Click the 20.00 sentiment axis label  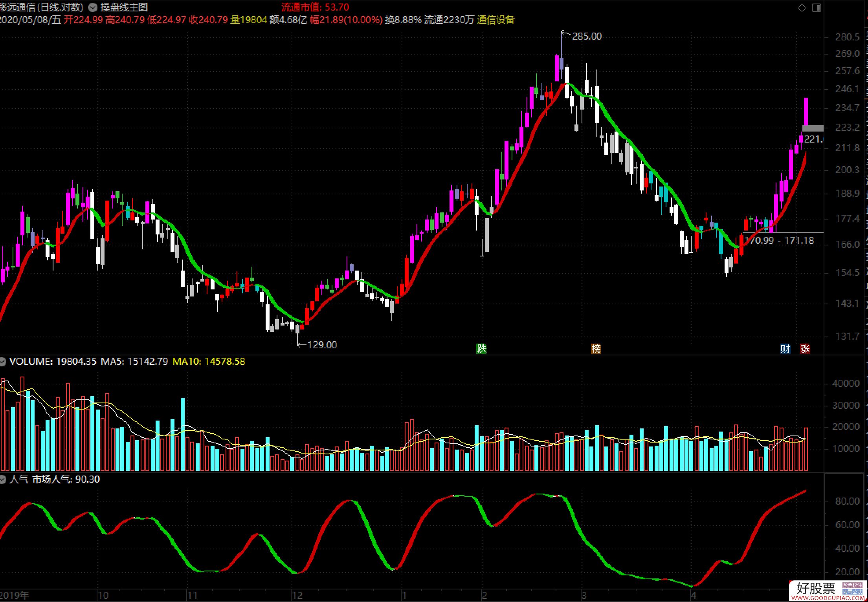[848, 572]
